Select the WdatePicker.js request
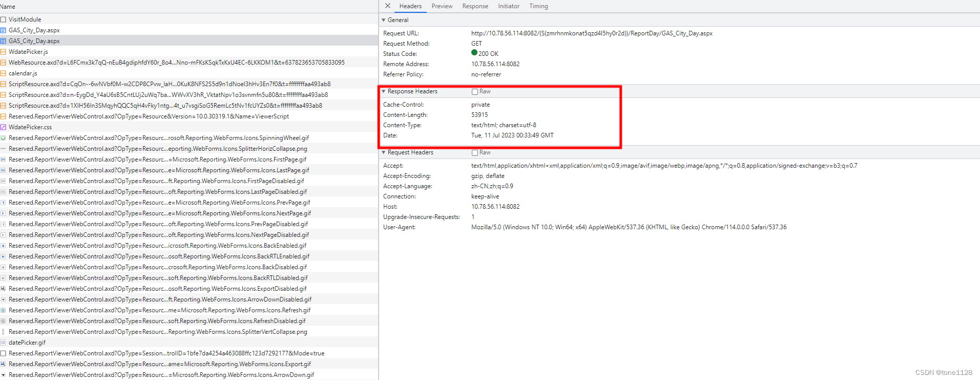The width and height of the screenshot is (980, 380). pos(189,52)
